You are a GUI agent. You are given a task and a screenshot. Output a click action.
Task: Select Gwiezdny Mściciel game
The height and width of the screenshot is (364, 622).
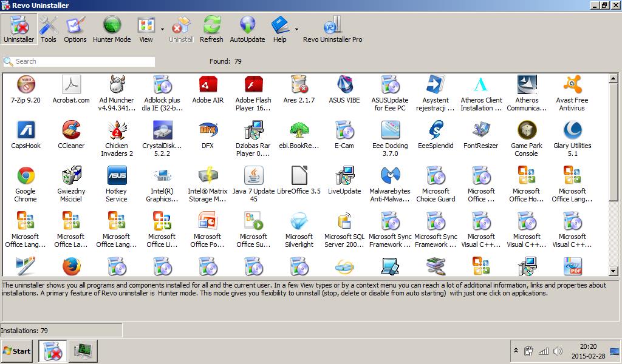72,185
